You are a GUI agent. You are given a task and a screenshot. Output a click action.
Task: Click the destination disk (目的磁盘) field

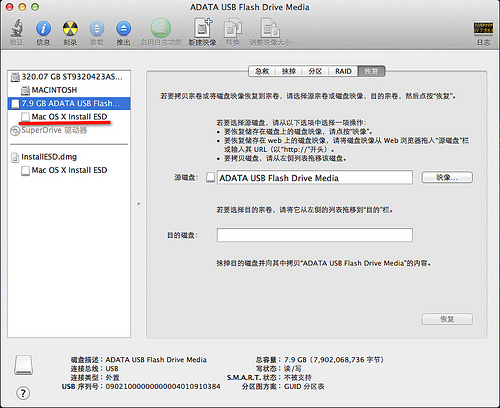coord(315,235)
